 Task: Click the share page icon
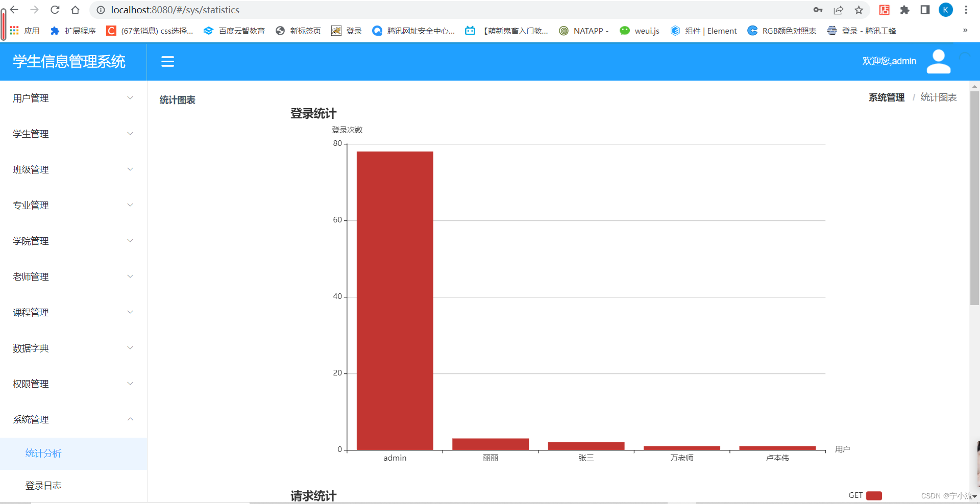[838, 10]
